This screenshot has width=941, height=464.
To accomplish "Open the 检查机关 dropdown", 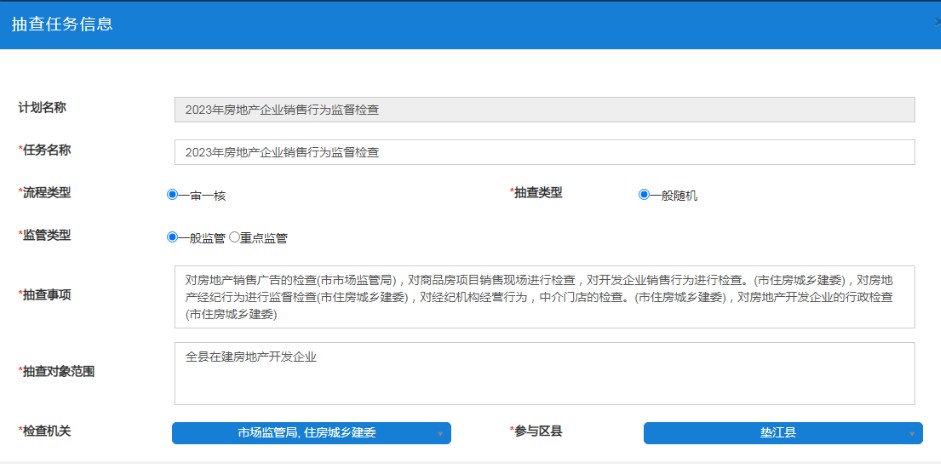I will (x=311, y=433).
